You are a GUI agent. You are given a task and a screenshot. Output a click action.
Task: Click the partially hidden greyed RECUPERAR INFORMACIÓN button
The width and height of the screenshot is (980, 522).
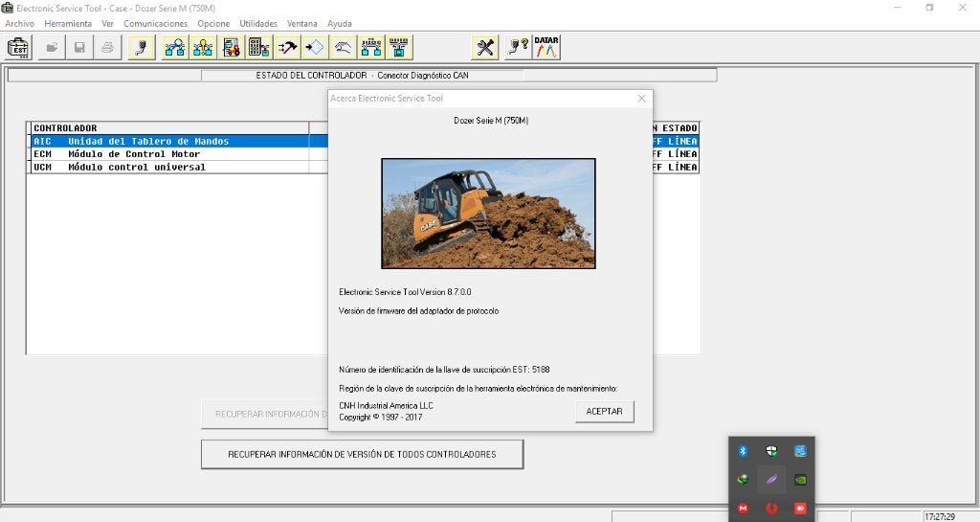click(265, 414)
